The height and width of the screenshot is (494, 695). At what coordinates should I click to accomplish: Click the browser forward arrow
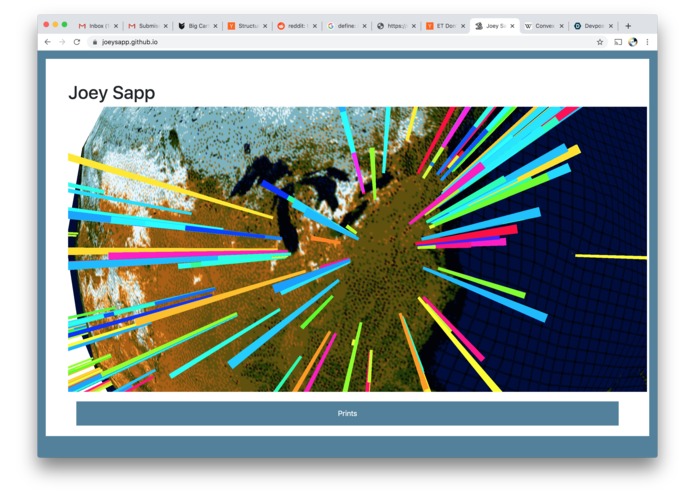(62, 42)
